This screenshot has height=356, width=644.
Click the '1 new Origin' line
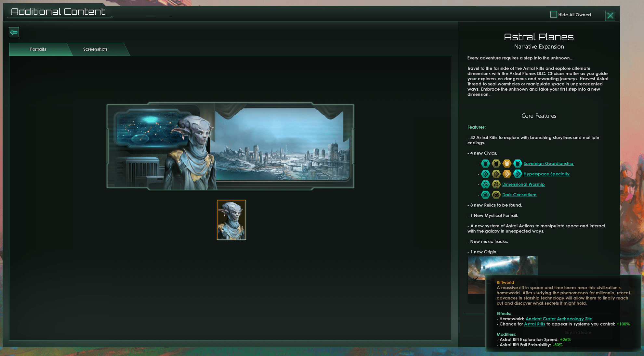pos(482,252)
